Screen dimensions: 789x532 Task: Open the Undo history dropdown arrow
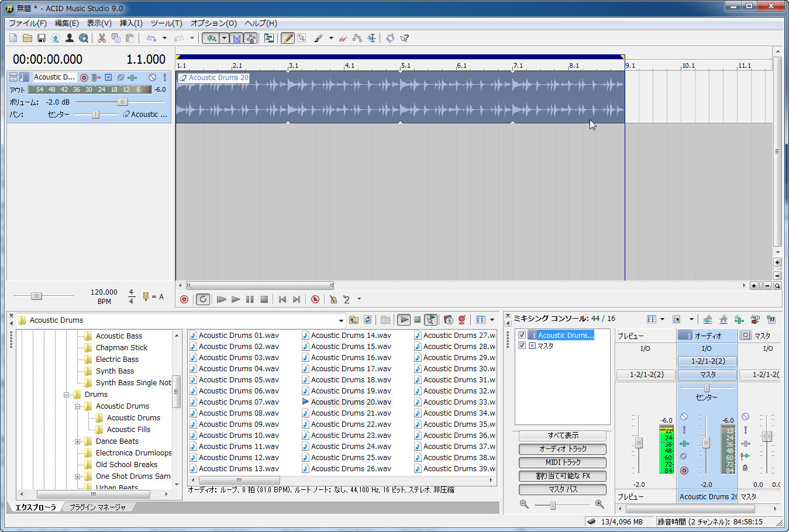164,38
